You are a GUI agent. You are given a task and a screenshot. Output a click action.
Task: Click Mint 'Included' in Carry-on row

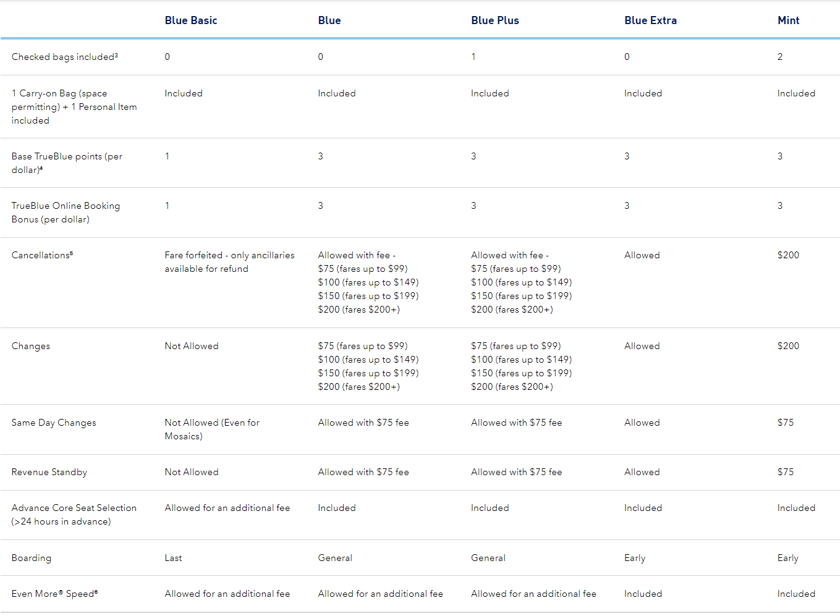coord(796,93)
